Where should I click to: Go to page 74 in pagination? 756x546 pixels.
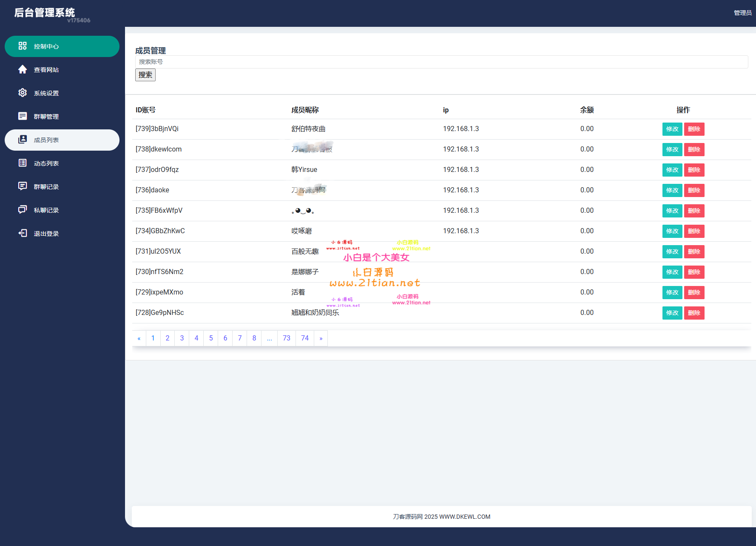(304, 338)
